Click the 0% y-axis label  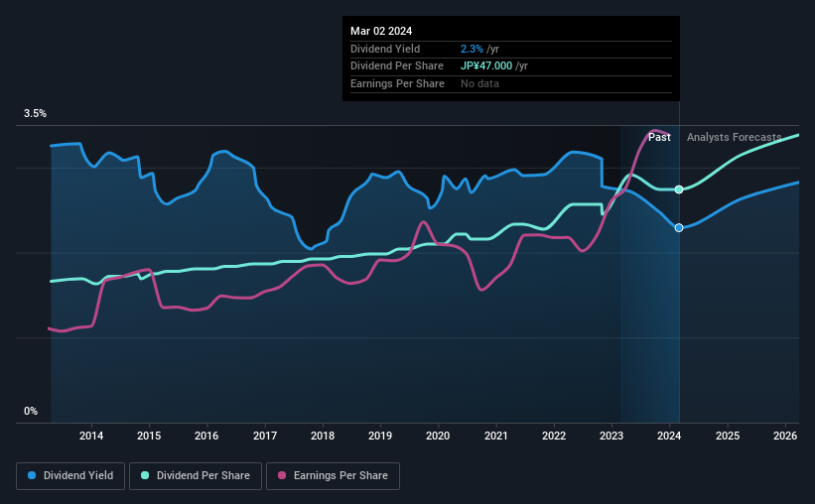[31, 411]
